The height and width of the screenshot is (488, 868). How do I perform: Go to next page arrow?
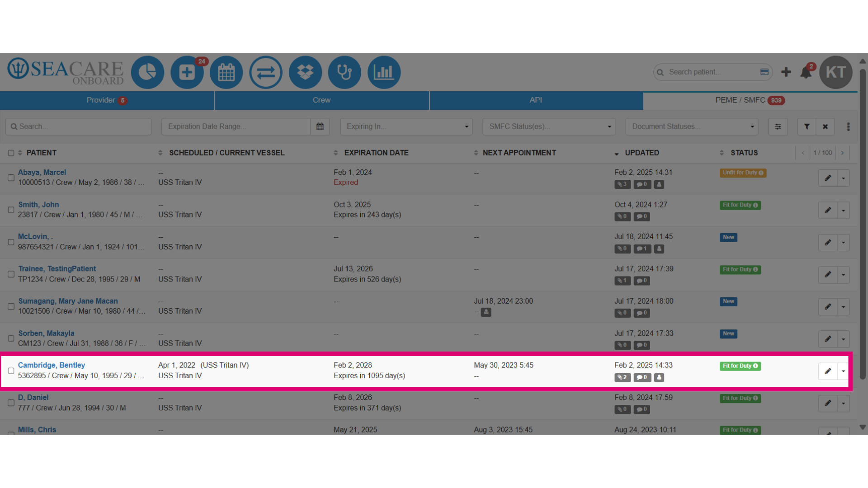click(843, 153)
